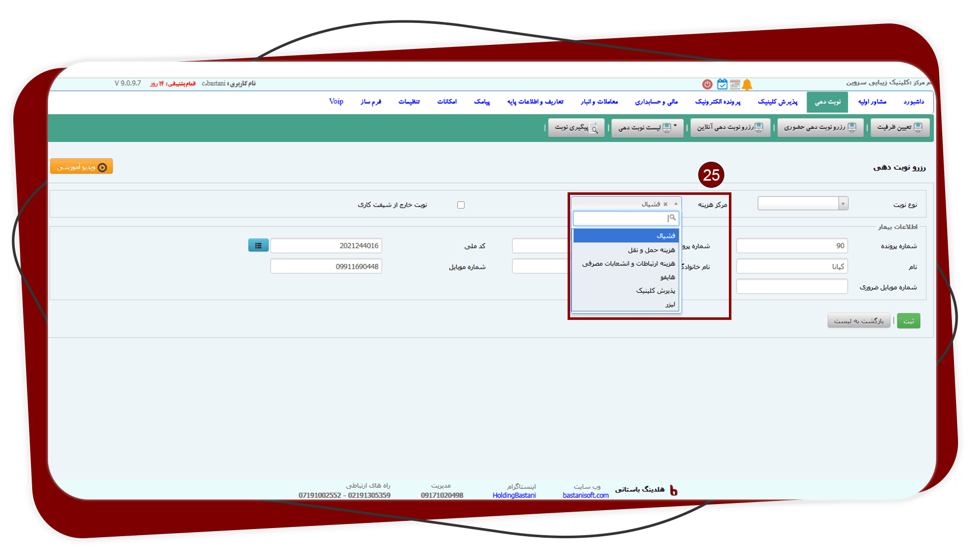This screenshot has width=980, height=551.
Task: Open ویدیو آموزشی tutorial video button
Action: point(82,167)
